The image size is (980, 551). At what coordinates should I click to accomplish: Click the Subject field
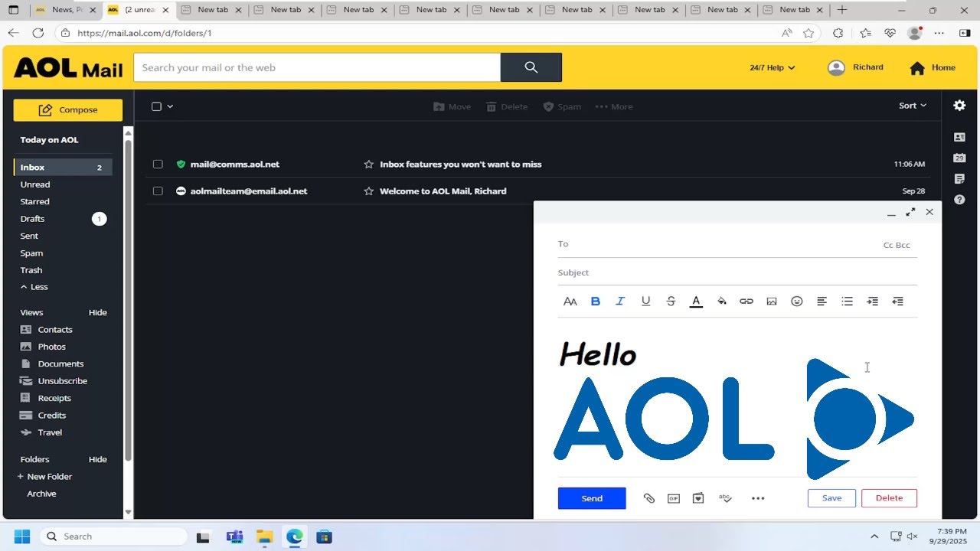[737, 272]
